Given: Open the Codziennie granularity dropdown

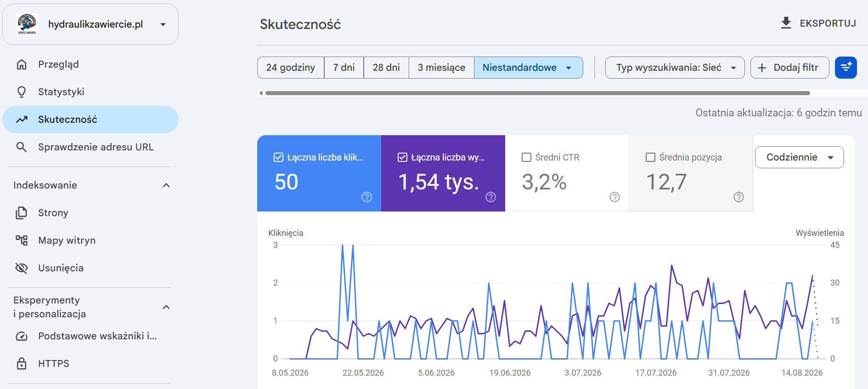Looking at the screenshot, I should click(799, 157).
